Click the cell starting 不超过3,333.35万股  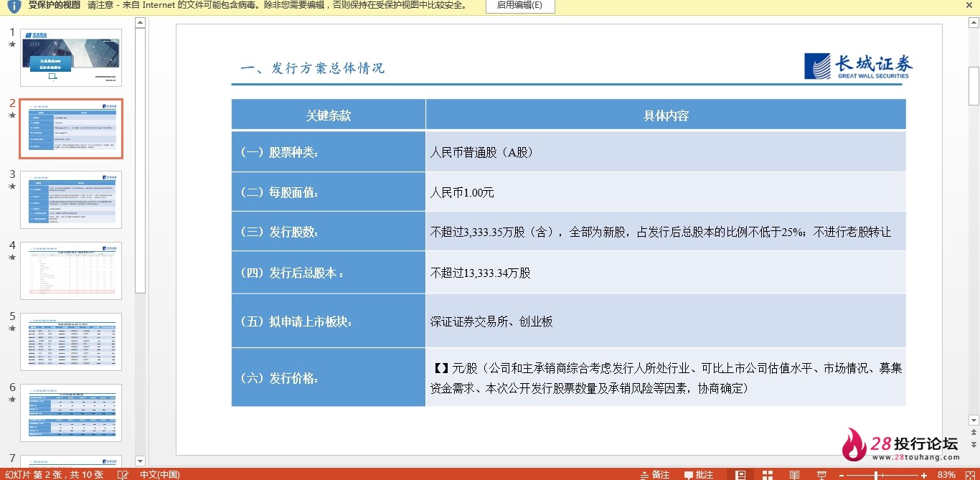tap(666, 232)
